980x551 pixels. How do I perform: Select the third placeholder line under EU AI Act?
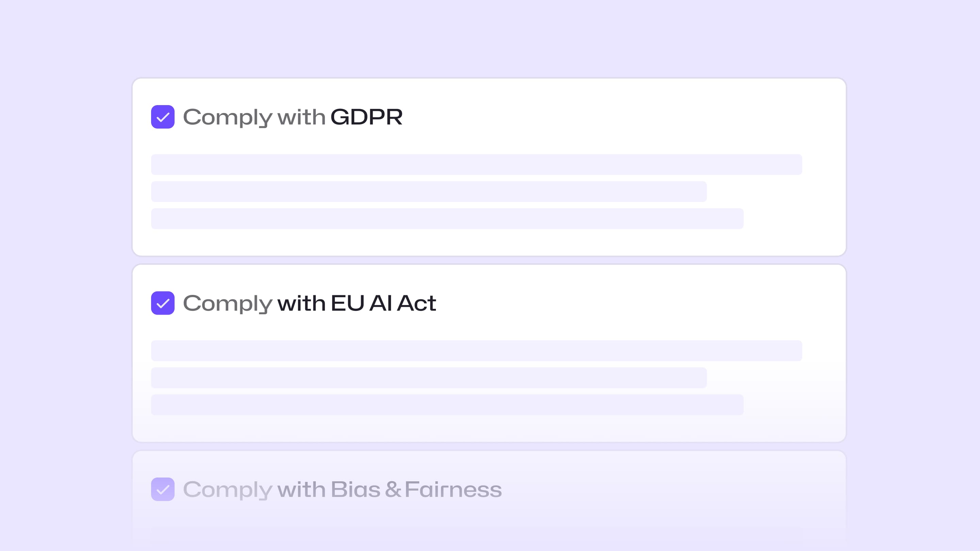coord(447,405)
